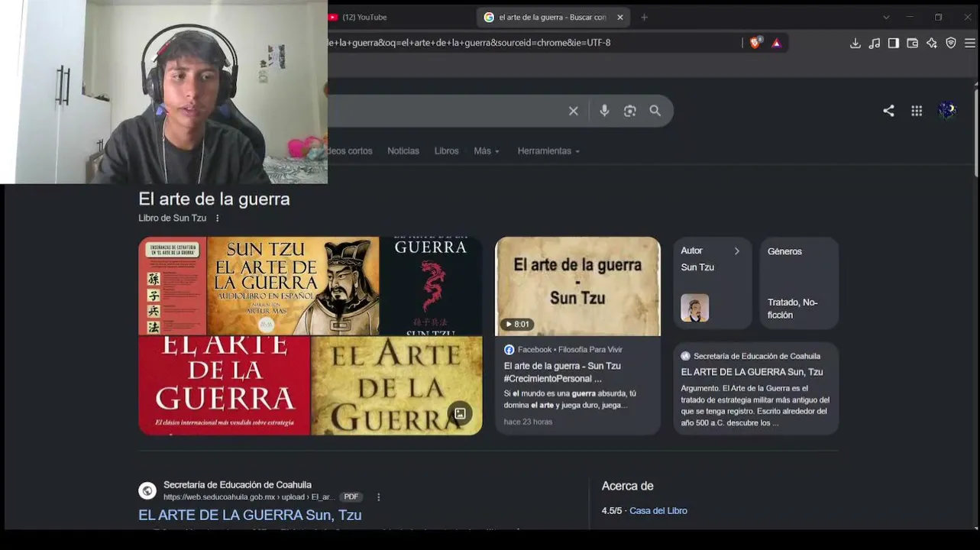980x550 pixels.
Task: Click the hace 23 horas timestamp
Action: 528,422
